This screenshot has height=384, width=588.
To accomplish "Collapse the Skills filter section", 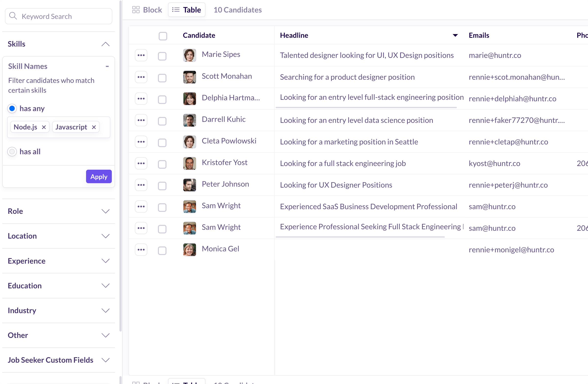I will click(x=105, y=44).
